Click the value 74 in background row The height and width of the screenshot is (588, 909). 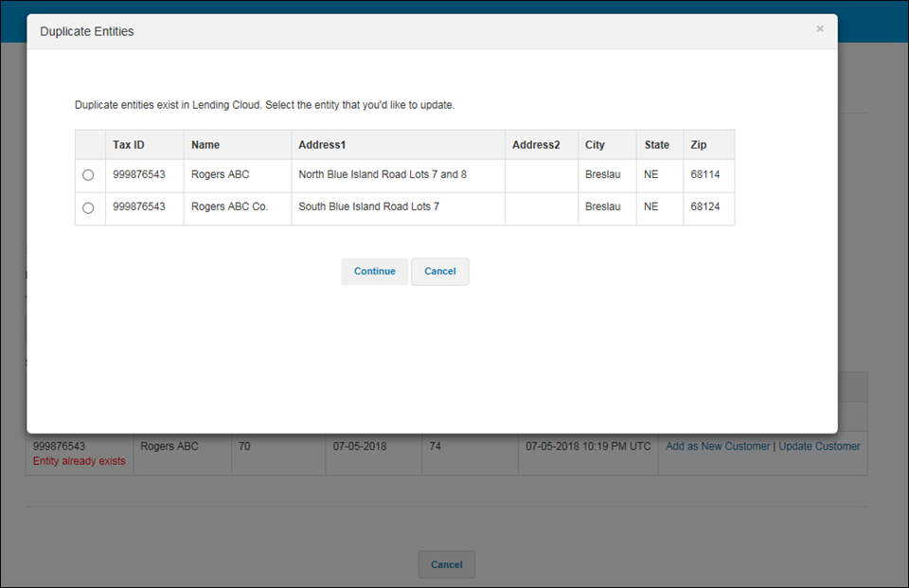coord(436,446)
